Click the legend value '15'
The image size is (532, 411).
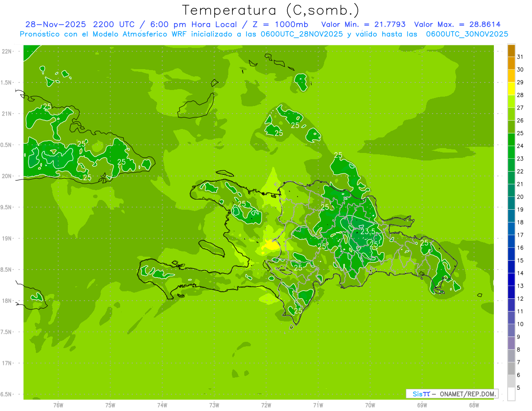[x=520, y=260]
